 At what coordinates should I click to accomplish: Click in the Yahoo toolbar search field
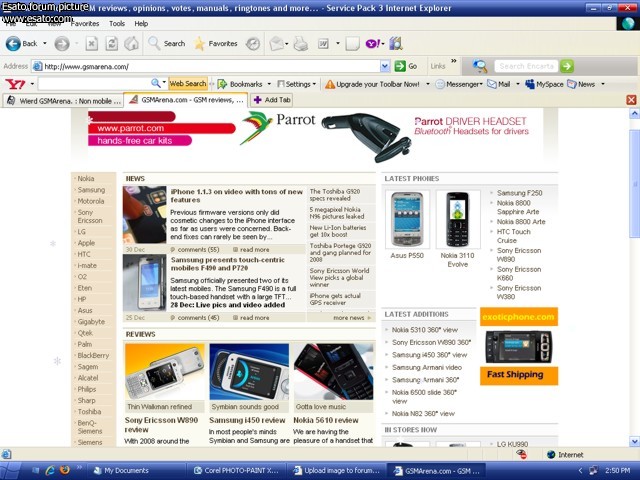94,84
